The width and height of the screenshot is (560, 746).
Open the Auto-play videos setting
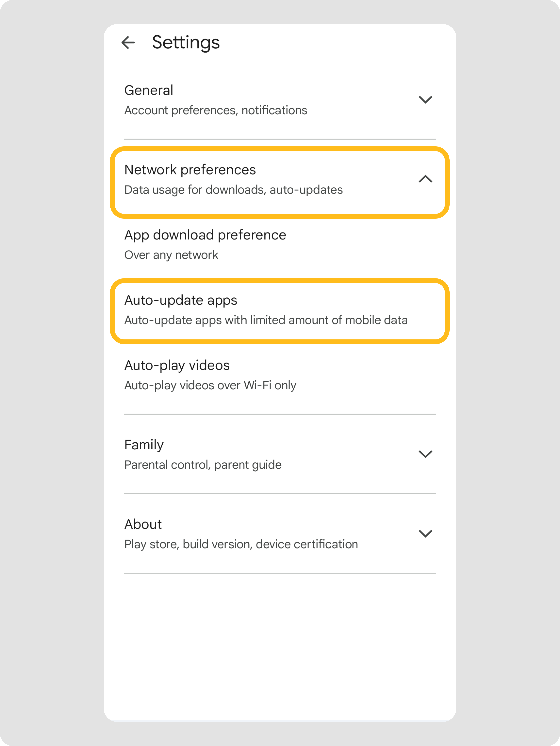177,365
